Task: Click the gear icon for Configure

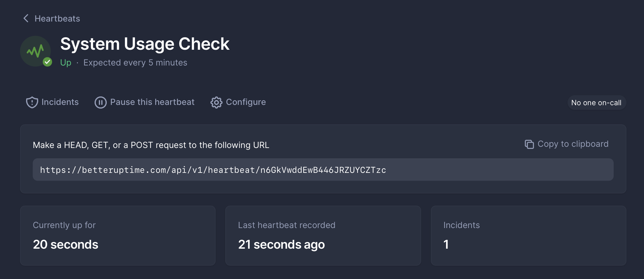Action: coord(216,102)
